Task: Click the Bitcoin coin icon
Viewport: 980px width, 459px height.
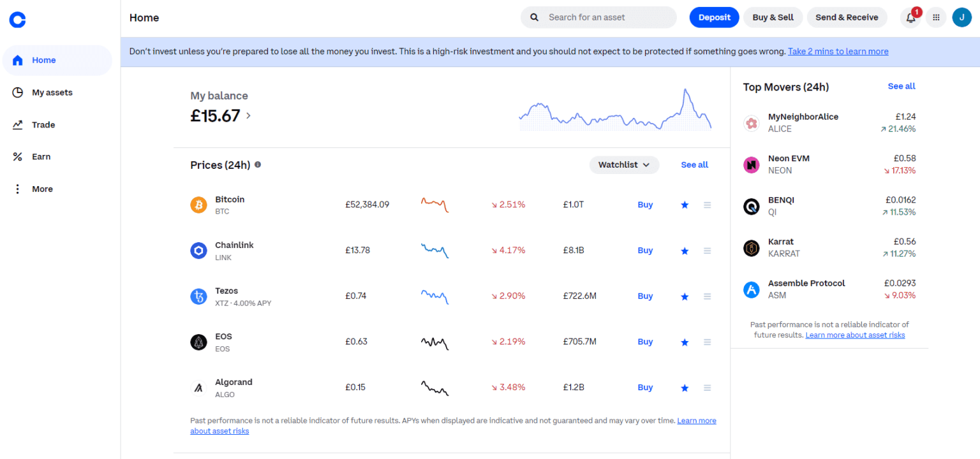Action: tap(199, 205)
